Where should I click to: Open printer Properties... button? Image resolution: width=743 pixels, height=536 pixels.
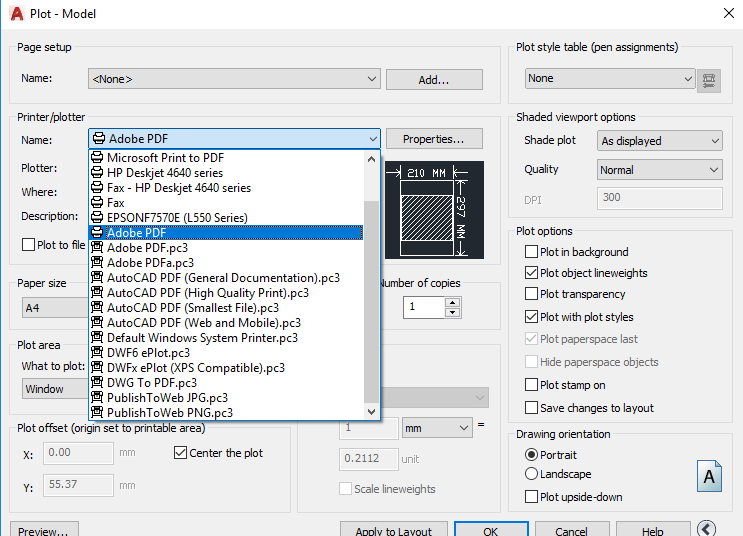pos(434,139)
